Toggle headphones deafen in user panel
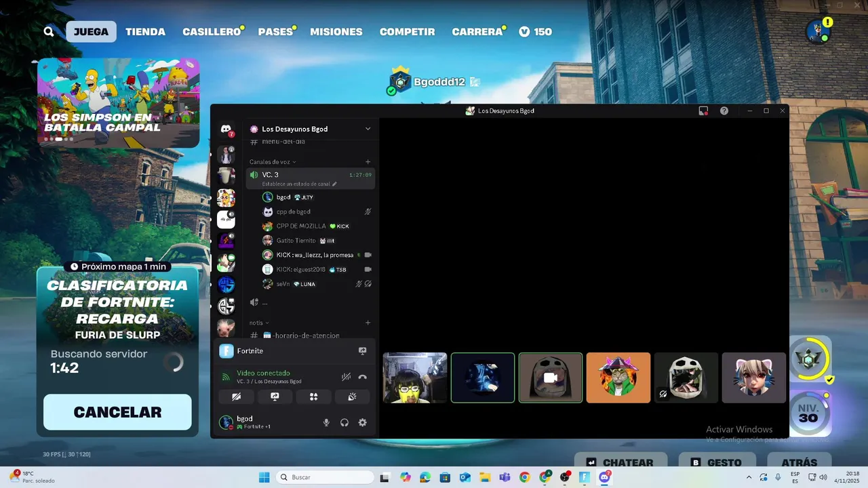The image size is (868, 488). [x=344, y=422]
